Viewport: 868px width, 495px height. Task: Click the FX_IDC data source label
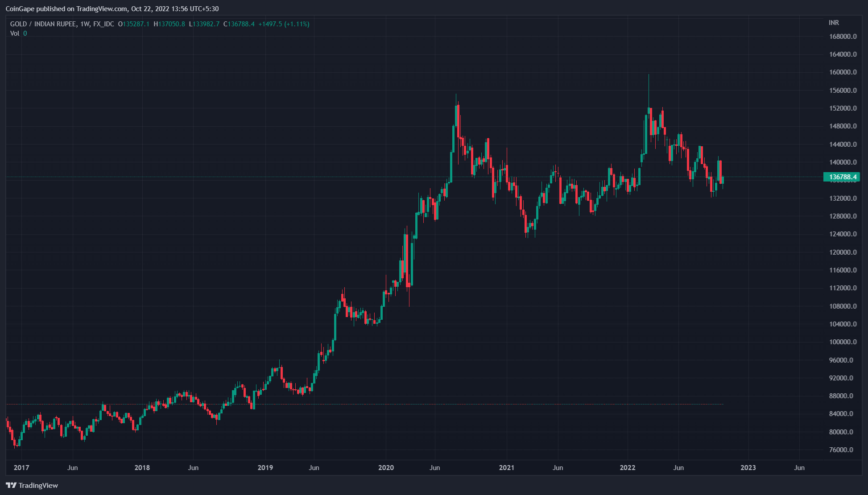click(x=103, y=24)
